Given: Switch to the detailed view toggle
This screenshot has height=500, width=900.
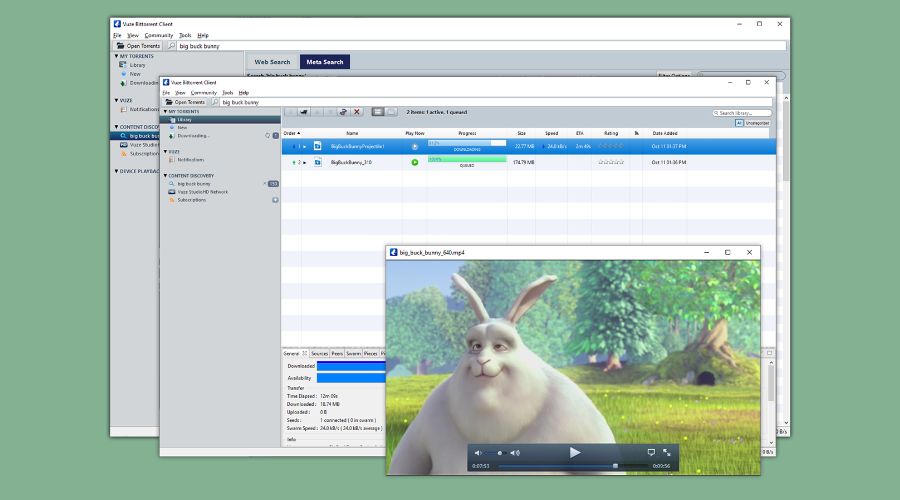Looking at the screenshot, I should [x=391, y=112].
